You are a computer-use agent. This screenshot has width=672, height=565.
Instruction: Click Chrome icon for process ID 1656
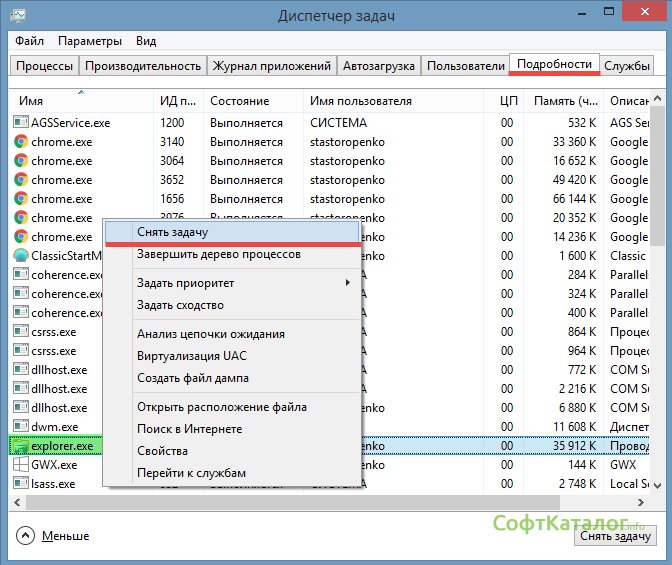pos(21,199)
